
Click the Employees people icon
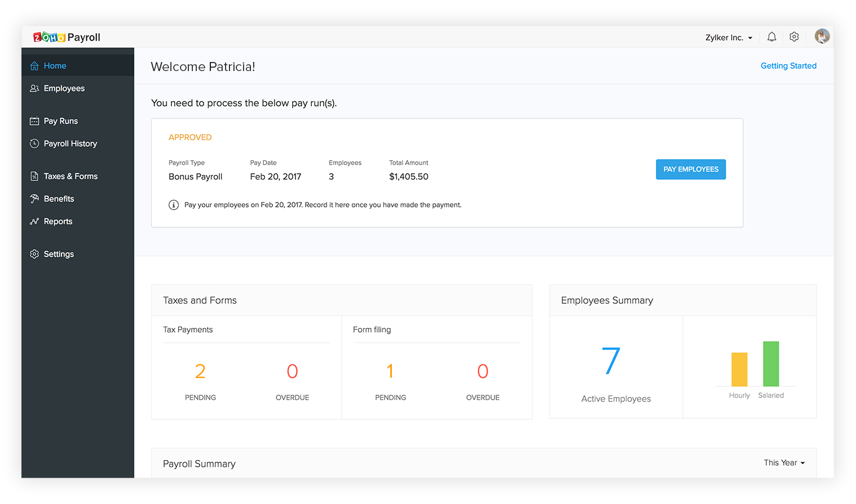click(34, 89)
